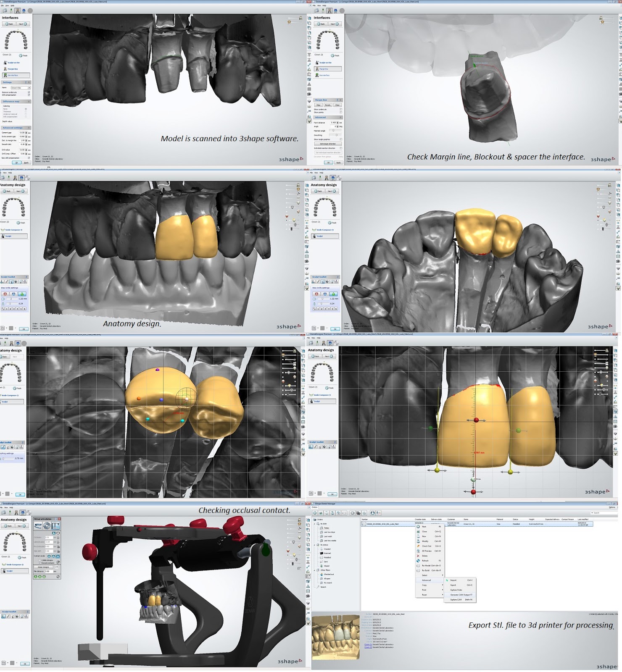The image size is (622, 672).
Task: Choose Export in the Advanced submenu
Action: point(460,585)
